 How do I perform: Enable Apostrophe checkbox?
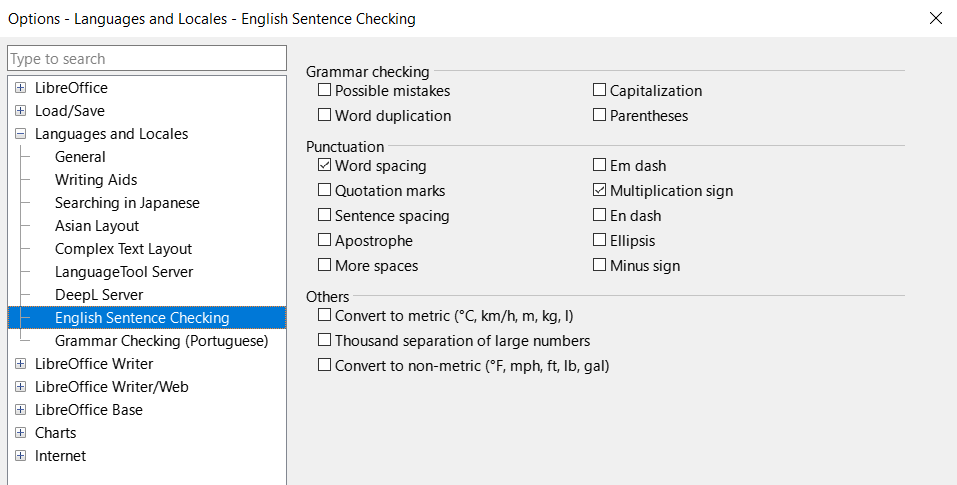pyautogui.click(x=325, y=240)
